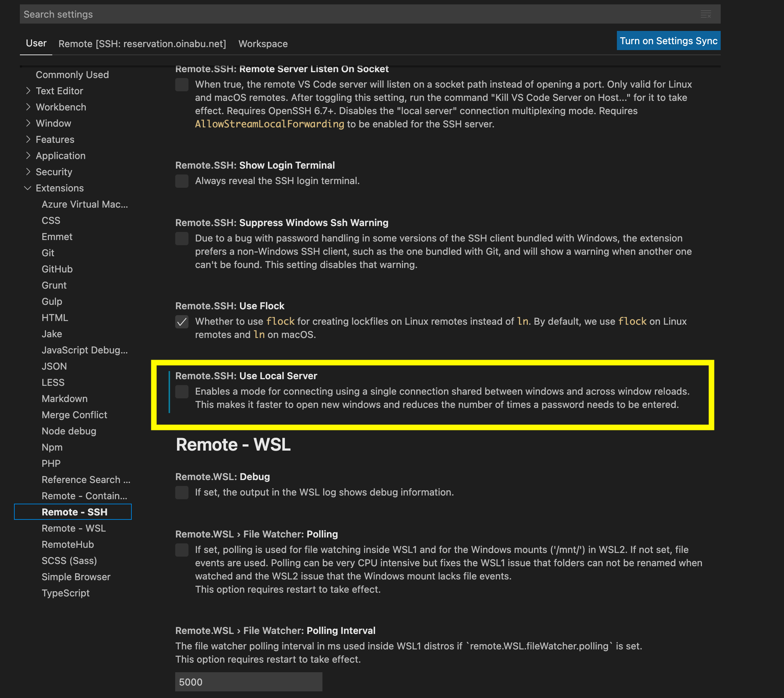
Task: Open PHP extension settings
Action: coord(51,463)
